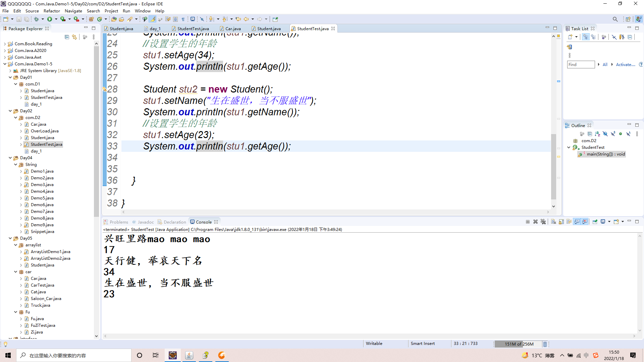Expand the Com.Book.Reading project
This screenshot has height=362, width=644.
pyautogui.click(x=5, y=44)
